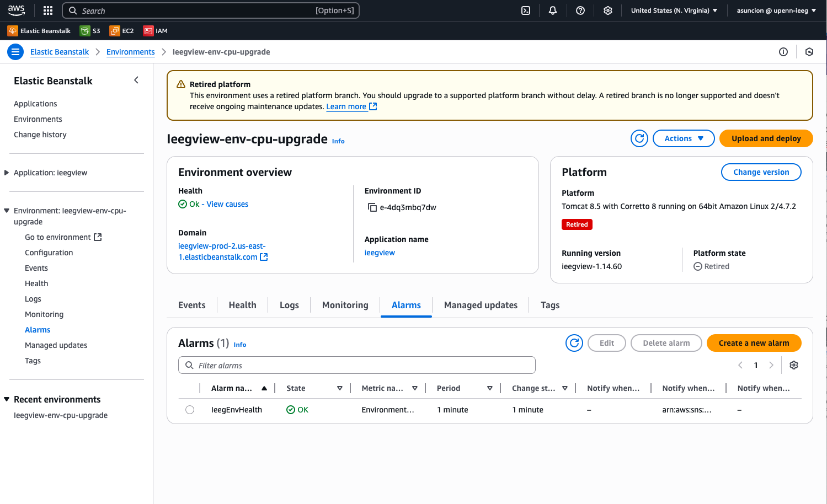
Task: Open the Elastic Beanstalk favorite shortcut
Action: (x=39, y=31)
